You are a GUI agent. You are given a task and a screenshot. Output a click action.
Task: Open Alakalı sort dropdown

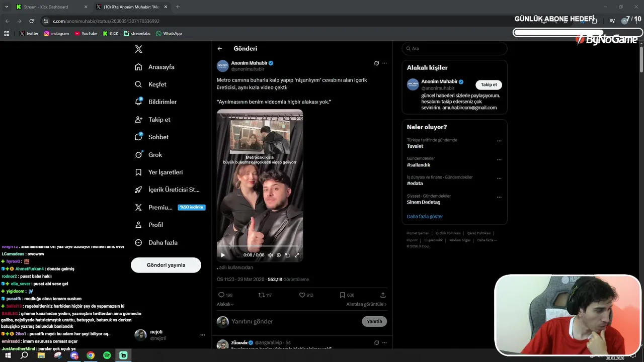pos(225,304)
